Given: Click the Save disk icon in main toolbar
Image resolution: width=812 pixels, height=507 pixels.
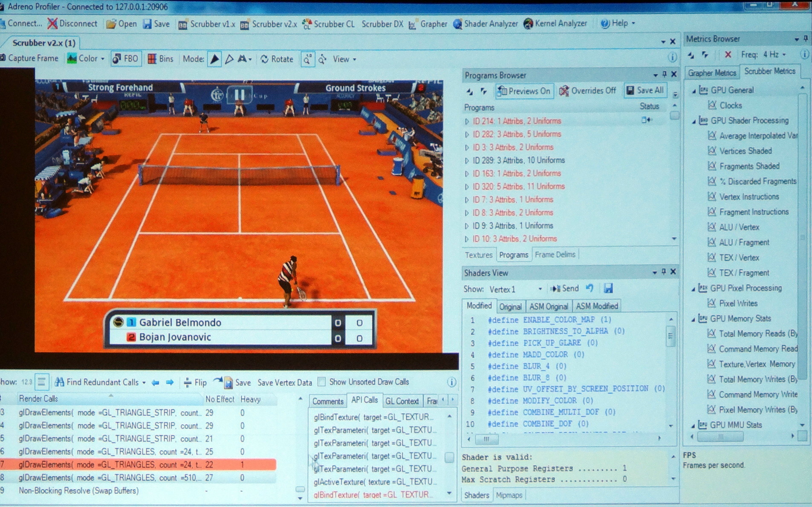Looking at the screenshot, I should (147, 24).
